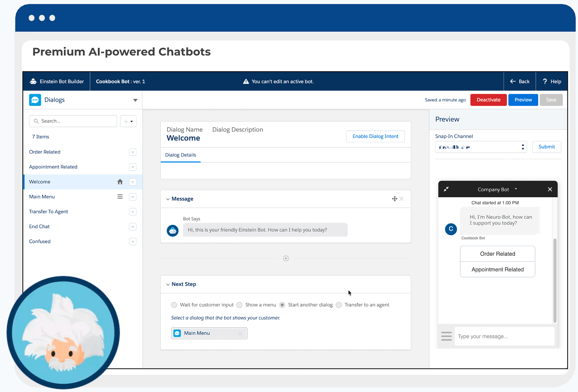Submit the Snap-In Channel selection
578x392 pixels.
546,147
